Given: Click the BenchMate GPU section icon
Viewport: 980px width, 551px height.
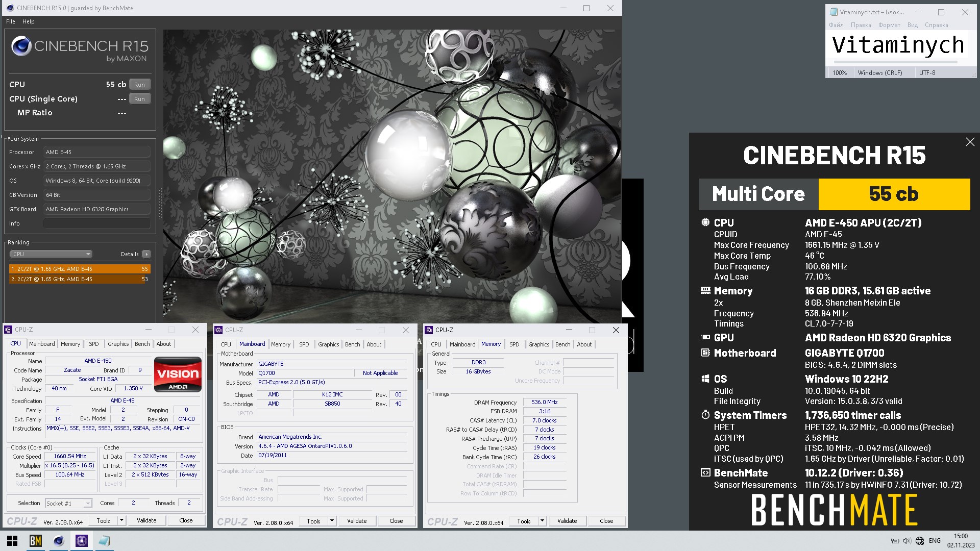Looking at the screenshot, I should point(705,337).
